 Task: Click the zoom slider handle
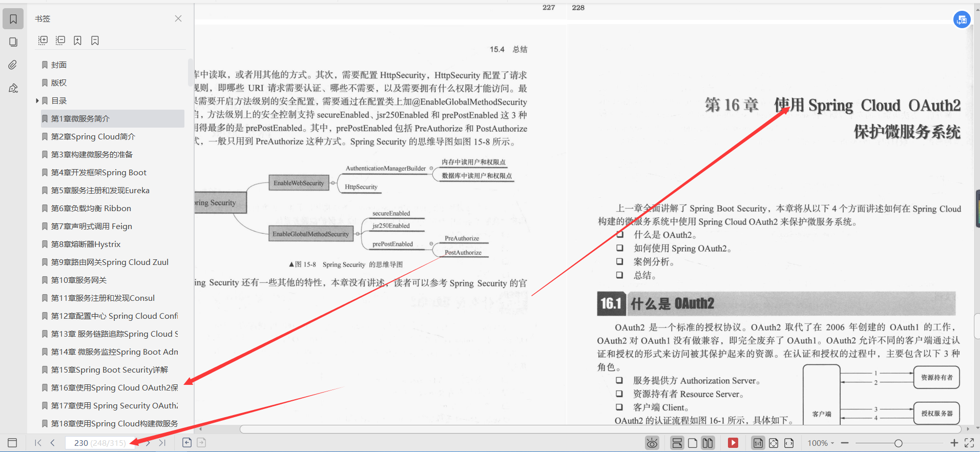898,443
